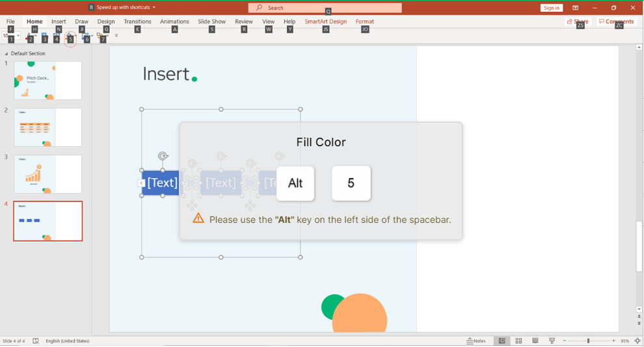
Task: Open the font size dropdown showing 10
Action: tap(18, 36)
